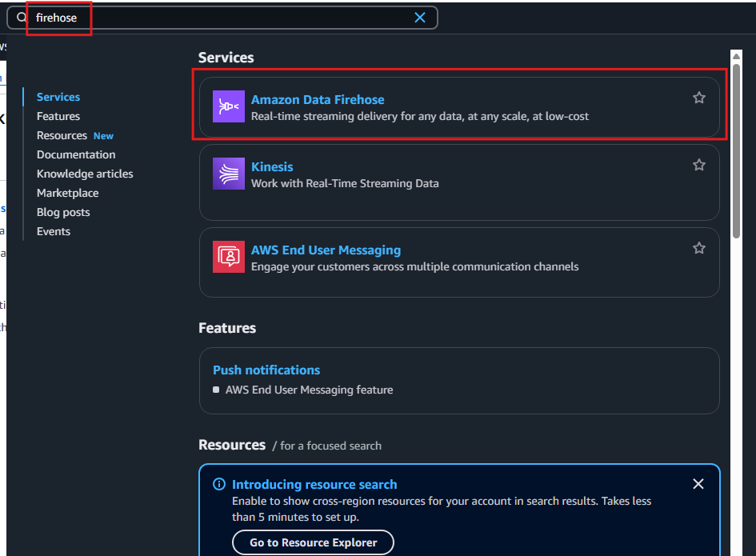Click the Kinesis service icon
Screen dimensions: 756x556
[x=229, y=174]
